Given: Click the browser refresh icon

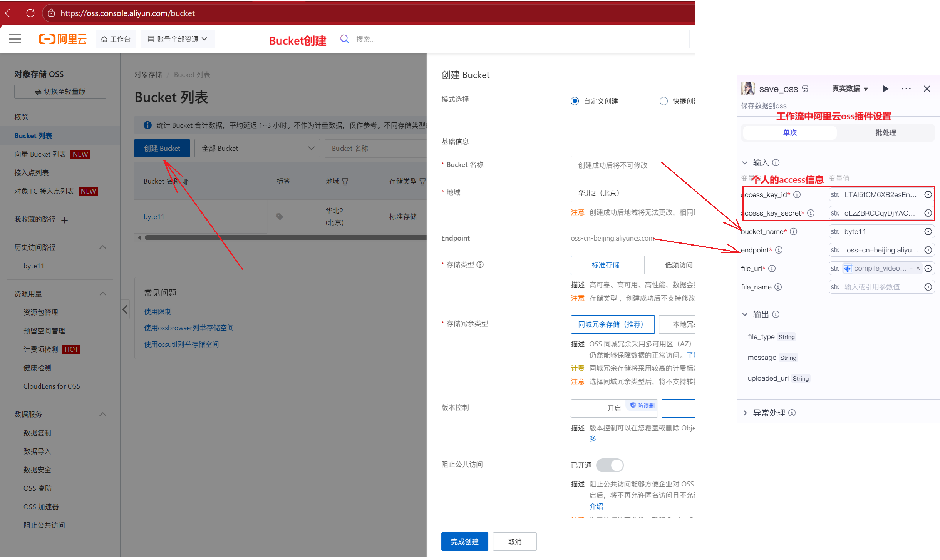Looking at the screenshot, I should click(30, 13).
